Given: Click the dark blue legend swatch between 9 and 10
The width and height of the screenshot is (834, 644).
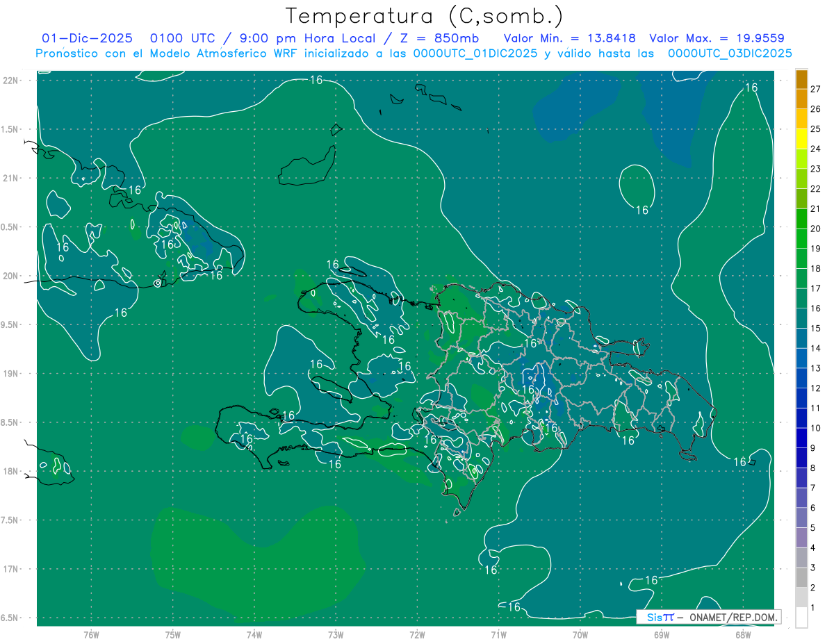Looking at the screenshot, I should tap(801, 438).
